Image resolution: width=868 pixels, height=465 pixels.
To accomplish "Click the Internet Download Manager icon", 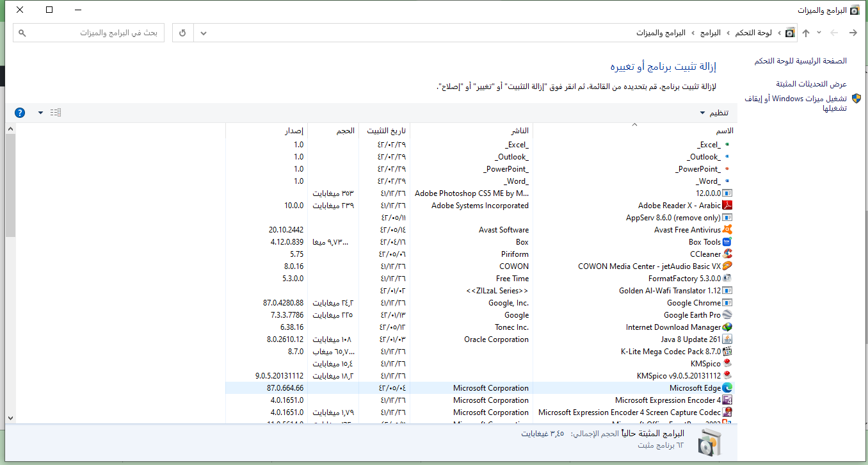I will pyautogui.click(x=727, y=327).
